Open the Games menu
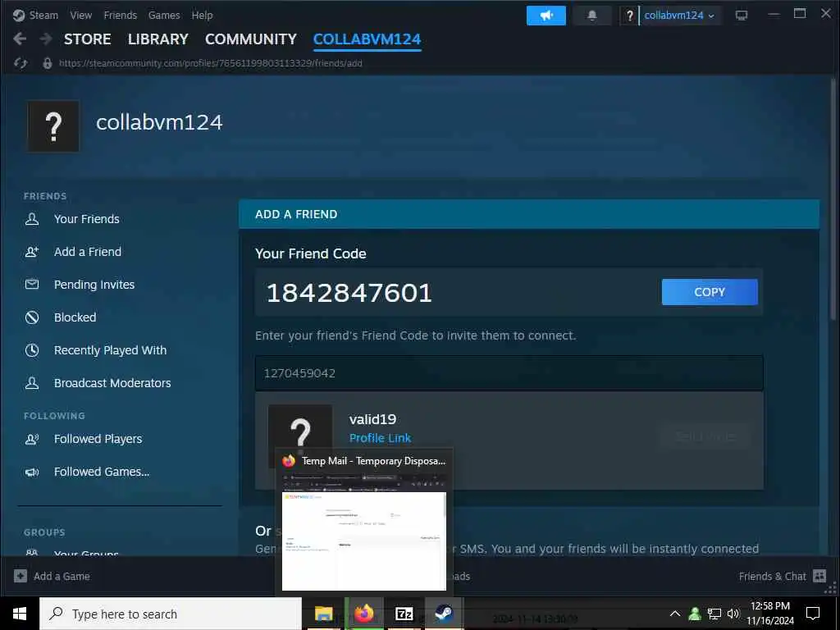Image resolution: width=840 pixels, height=630 pixels. 164,15
